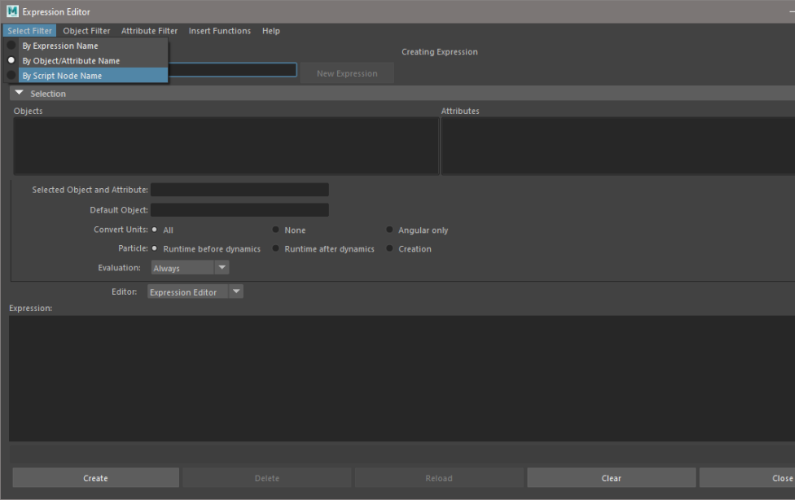Viewport: 795px width, 500px height.
Task: Choose the Creation particle radio button
Action: coord(389,248)
